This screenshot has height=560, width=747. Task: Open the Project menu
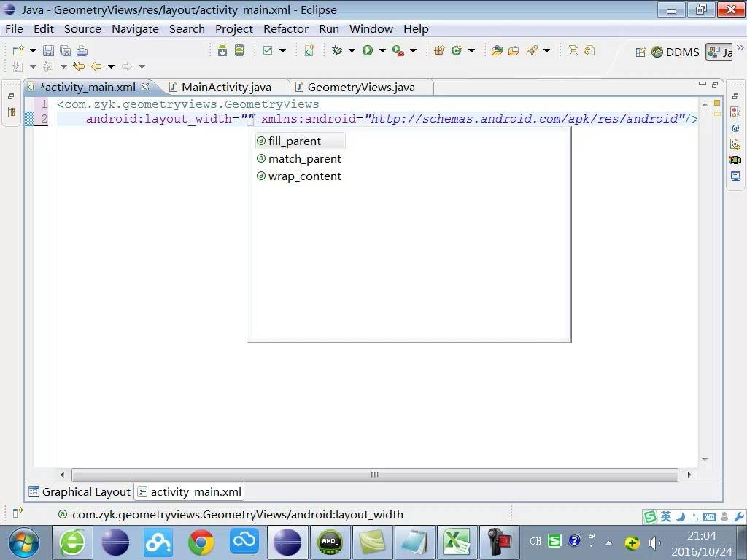tap(234, 29)
